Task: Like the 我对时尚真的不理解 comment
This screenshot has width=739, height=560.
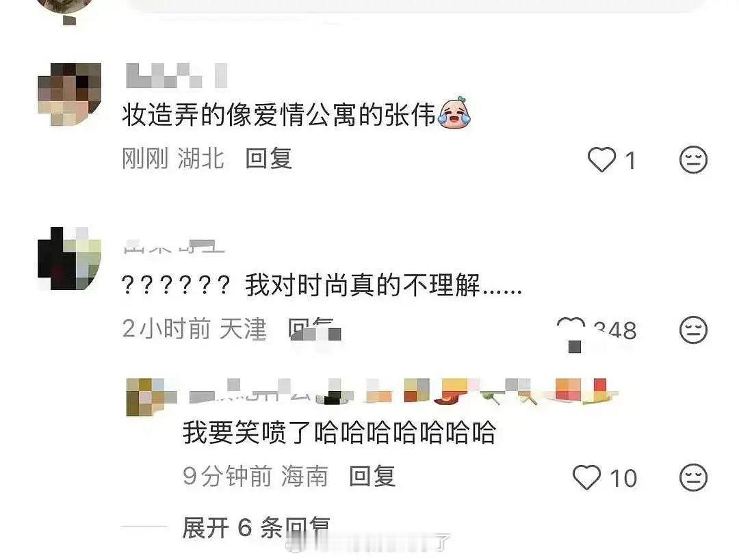Action: (x=571, y=329)
